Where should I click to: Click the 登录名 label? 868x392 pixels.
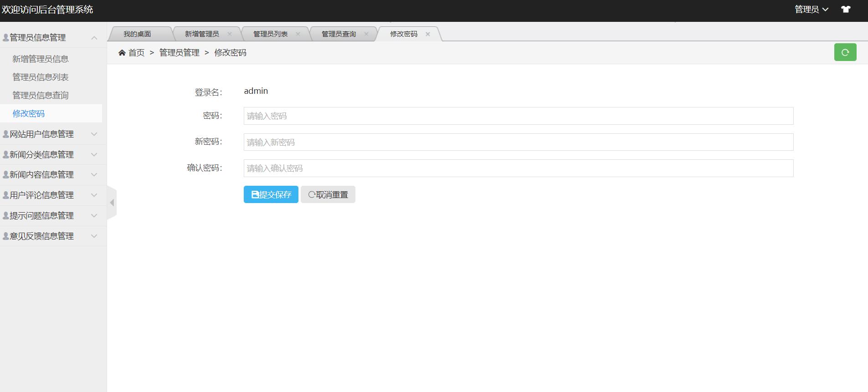pyautogui.click(x=208, y=92)
